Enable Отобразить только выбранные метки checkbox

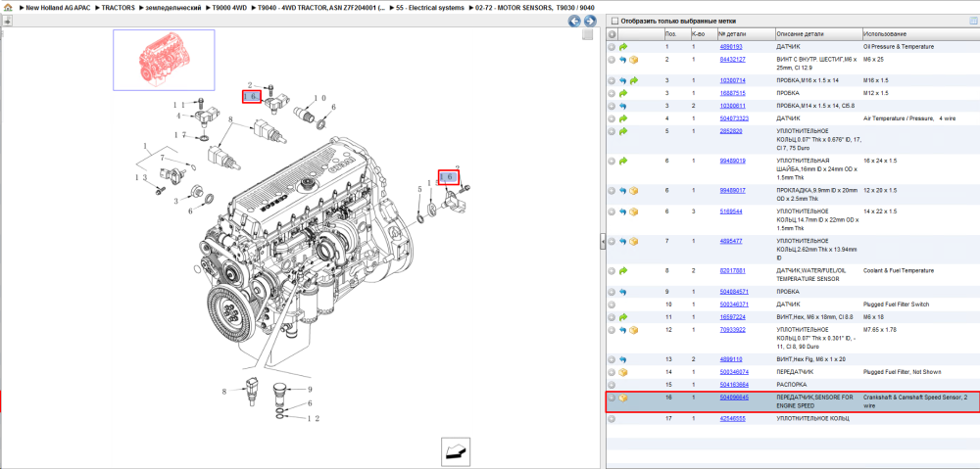[x=614, y=21]
